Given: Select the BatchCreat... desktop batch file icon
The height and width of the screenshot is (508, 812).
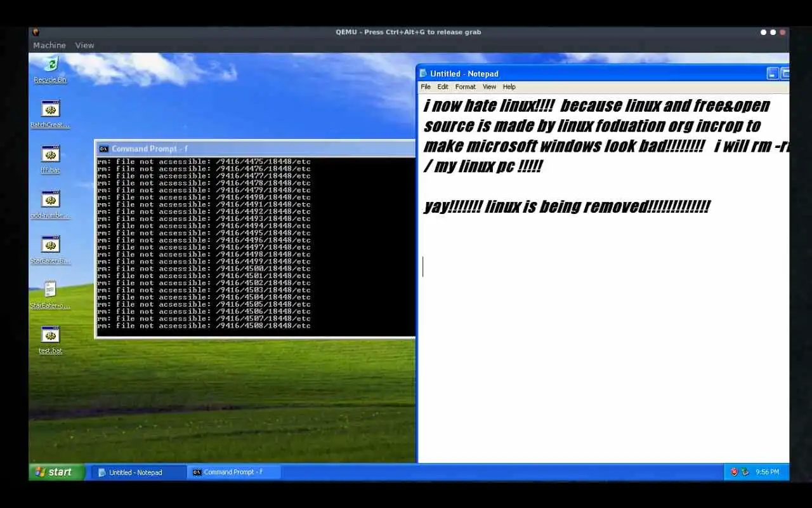Looking at the screenshot, I should (x=50, y=114).
